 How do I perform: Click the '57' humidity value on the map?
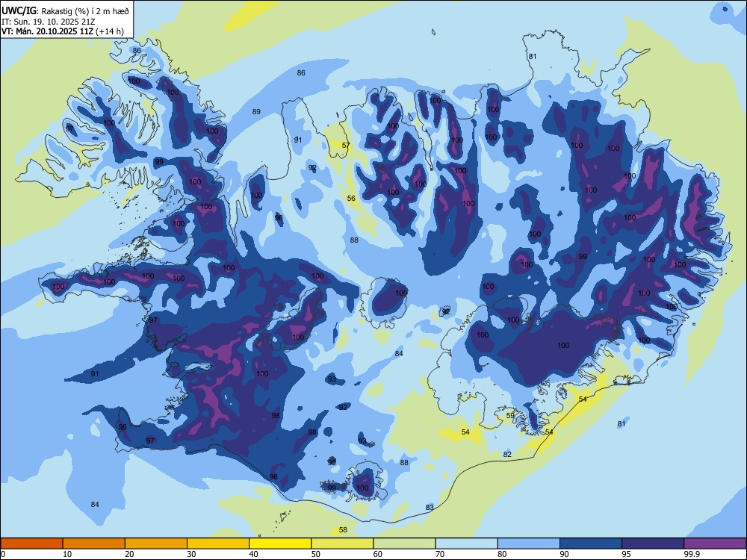346,146
